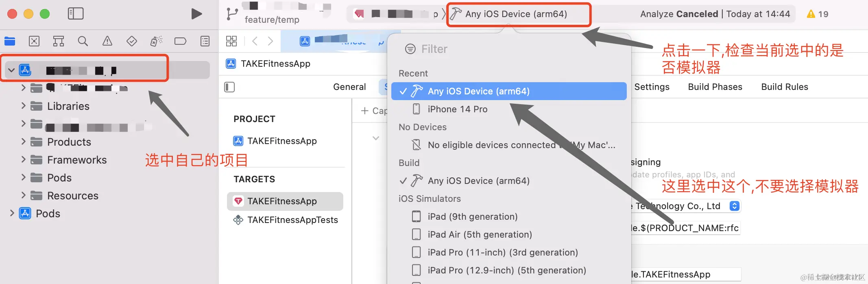The image size is (868, 284).
Task: Switch to the Build Settings tab
Action: pos(652,87)
